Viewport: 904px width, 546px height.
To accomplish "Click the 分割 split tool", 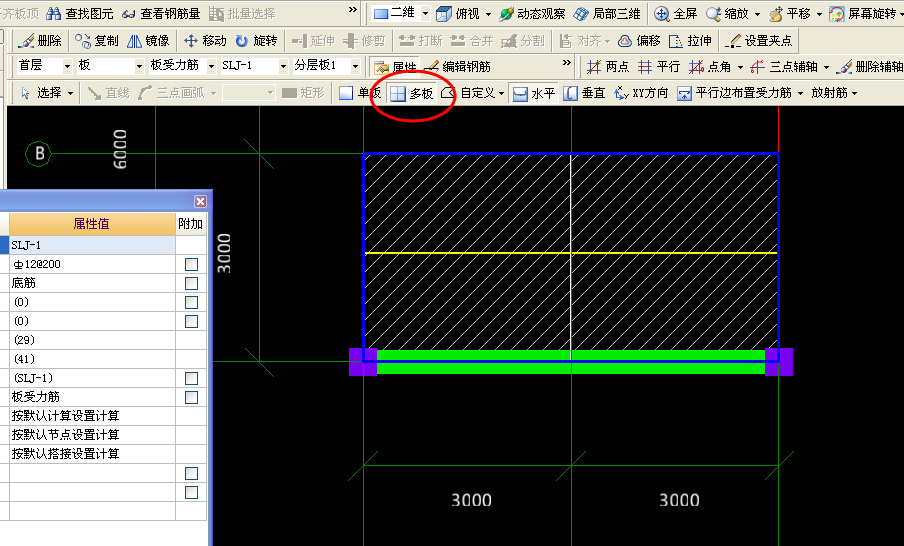I will [523, 41].
